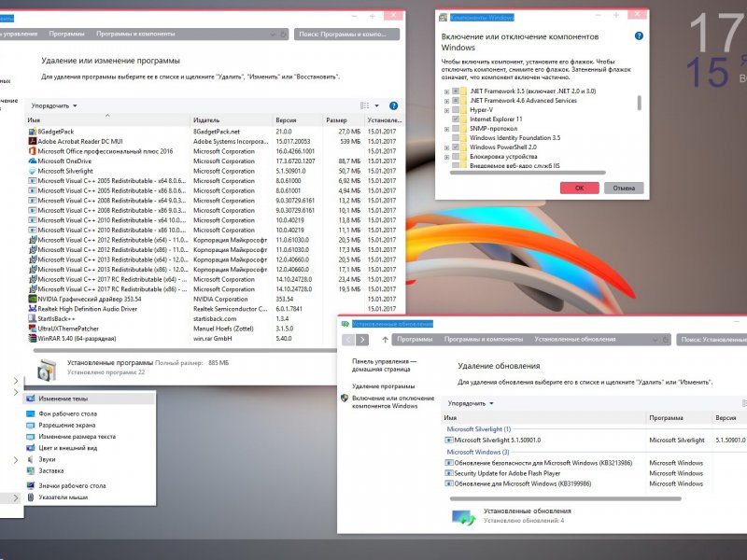Choose 'Фон рабочего стола' menu entry

click(89, 413)
